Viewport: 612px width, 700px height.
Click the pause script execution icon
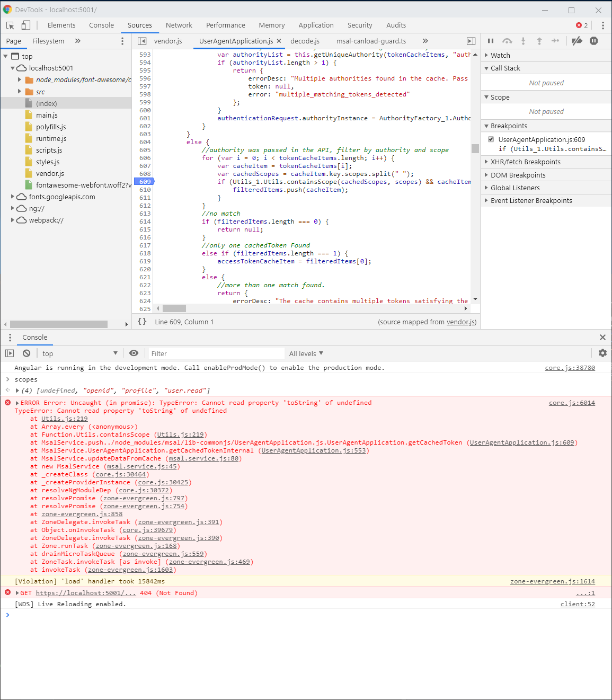pyautogui.click(x=490, y=41)
